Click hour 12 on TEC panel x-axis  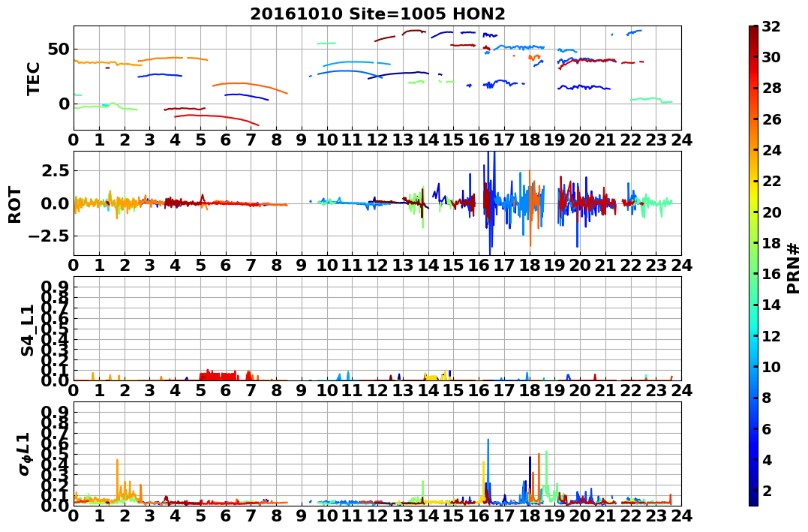(377, 140)
